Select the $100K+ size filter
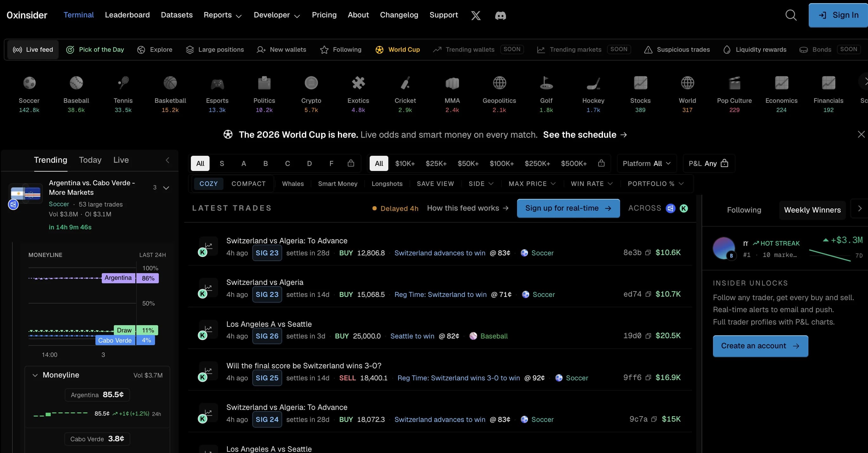868x453 pixels. tap(502, 163)
